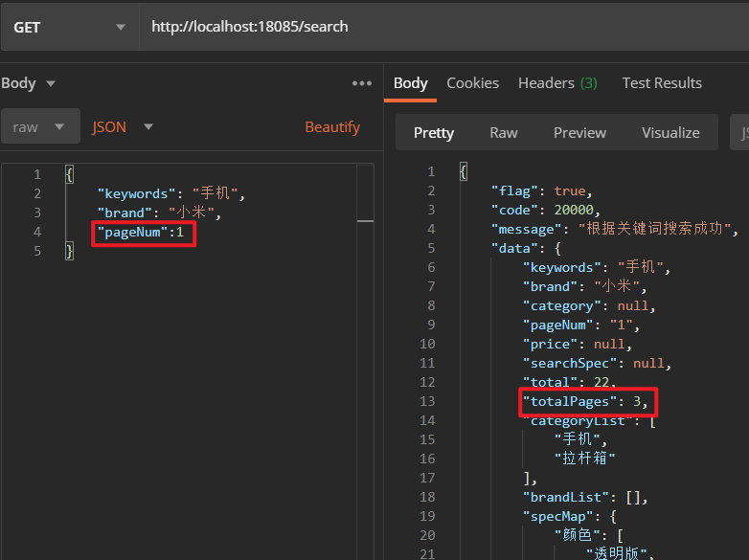Click the request URL field with localhost:18085/search
749x560 pixels.
444,27
